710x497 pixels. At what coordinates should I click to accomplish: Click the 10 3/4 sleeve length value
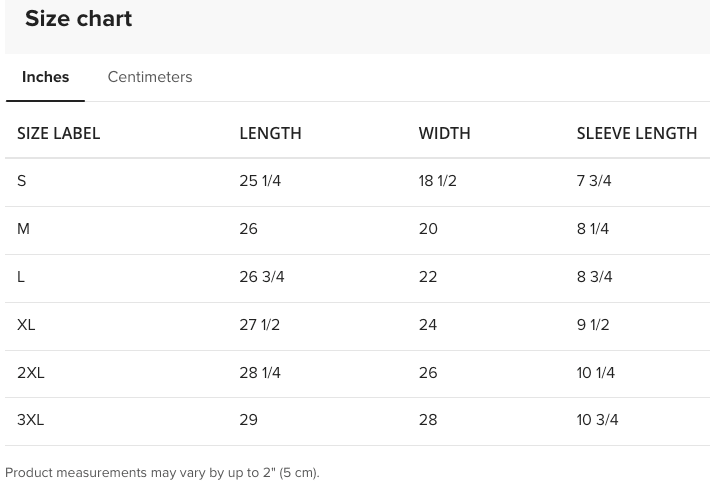(597, 420)
